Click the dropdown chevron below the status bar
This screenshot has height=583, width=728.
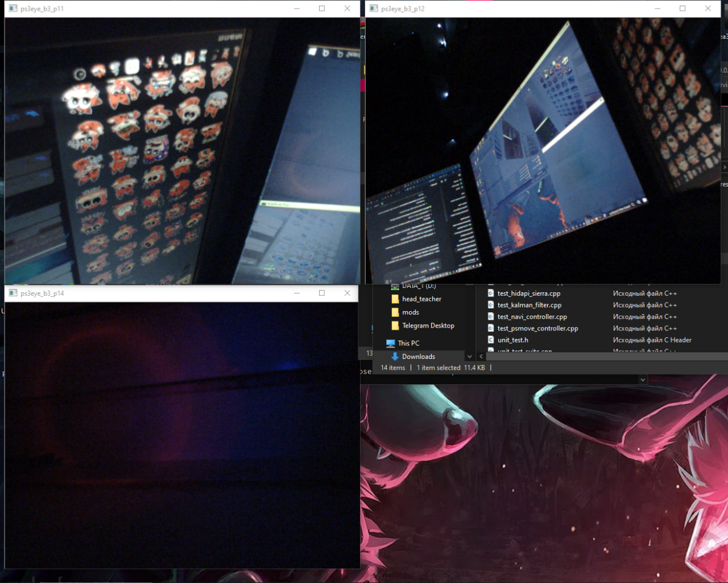pos(643,379)
